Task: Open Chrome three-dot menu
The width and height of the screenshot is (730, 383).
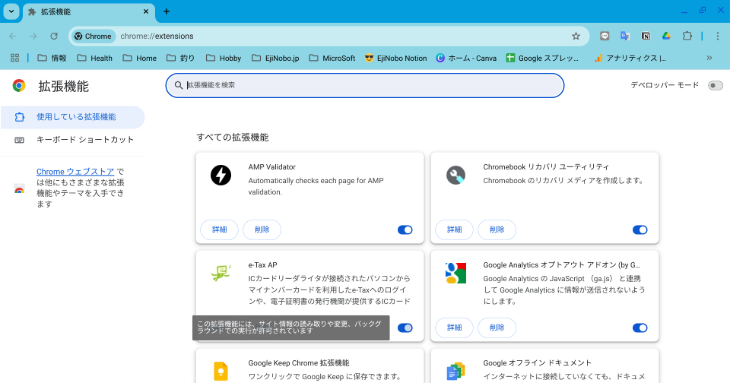Action: click(717, 36)
